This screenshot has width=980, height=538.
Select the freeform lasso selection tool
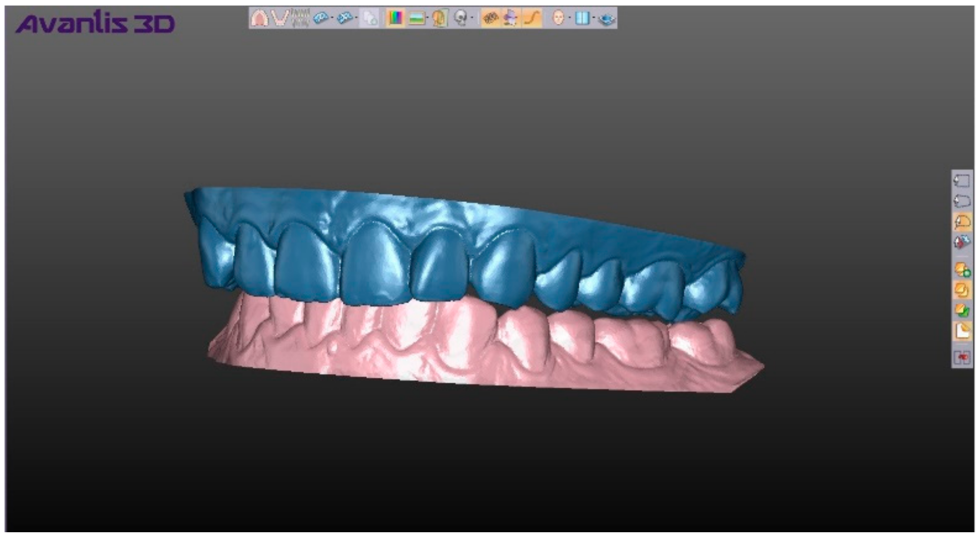[x=961, y=201]
